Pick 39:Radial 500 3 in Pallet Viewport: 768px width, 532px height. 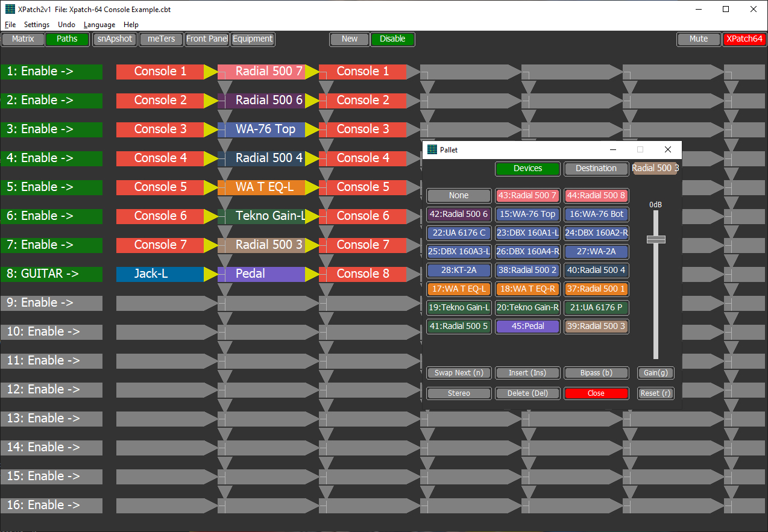[x=596, y=327]
